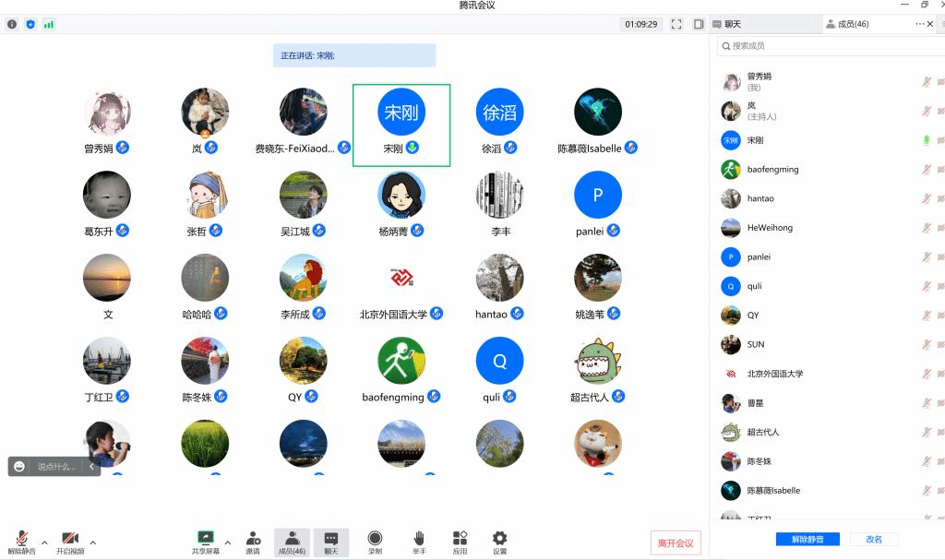Screen dimensions: 945x560
Task: Expand audio options arrow beside 解除静音
Action: coord(44,542)
